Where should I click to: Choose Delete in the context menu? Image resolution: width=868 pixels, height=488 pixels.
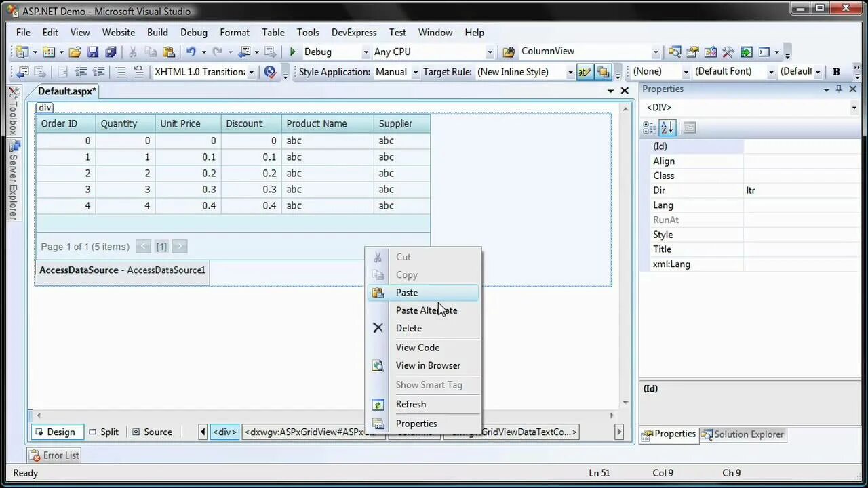(x=423, y=328)
